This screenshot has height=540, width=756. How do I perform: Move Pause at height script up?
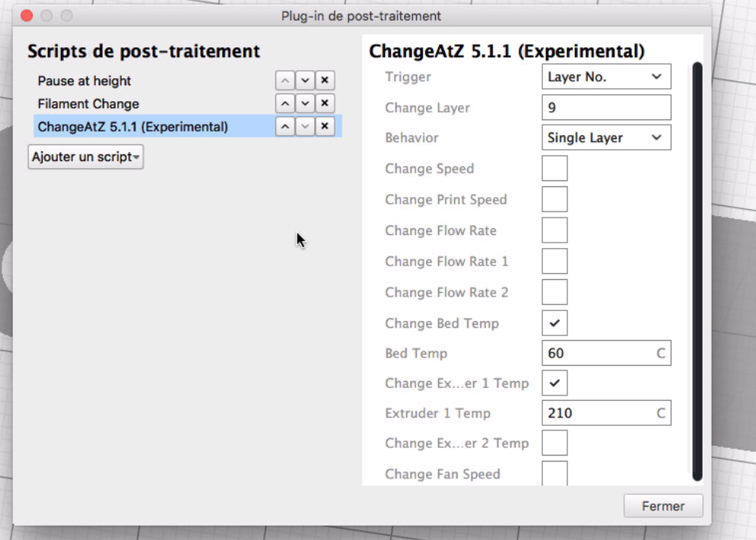(x=284, y=81)
